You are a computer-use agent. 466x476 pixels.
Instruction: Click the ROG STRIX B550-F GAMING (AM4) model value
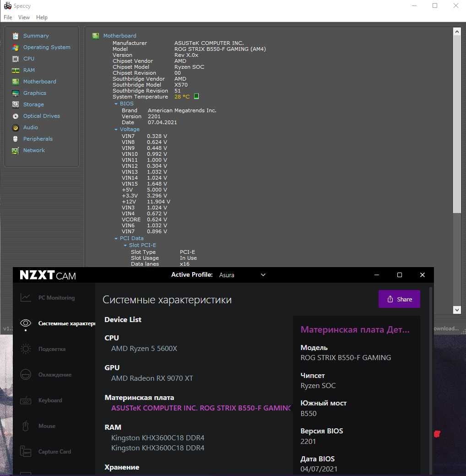pos(220,49)
